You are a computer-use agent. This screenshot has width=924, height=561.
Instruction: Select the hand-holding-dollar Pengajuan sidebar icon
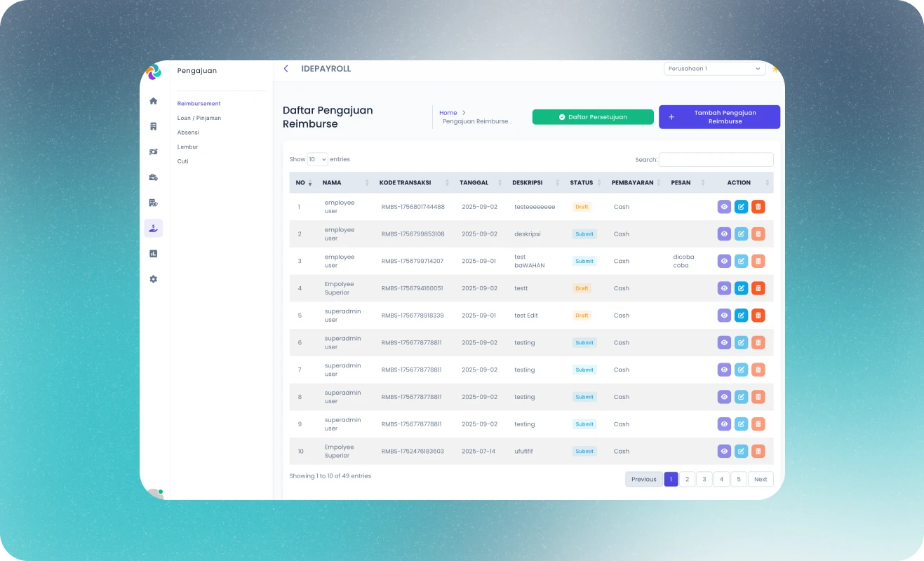[154, 228]
